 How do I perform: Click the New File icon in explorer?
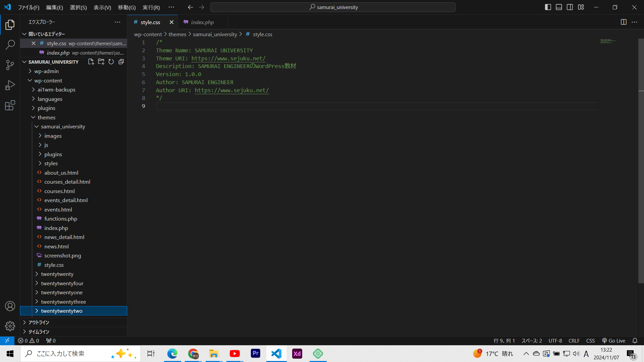click(x=91, y=62)
